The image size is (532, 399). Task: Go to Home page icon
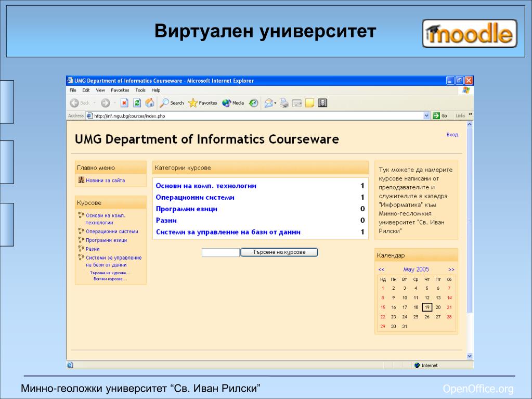(150, 103)
